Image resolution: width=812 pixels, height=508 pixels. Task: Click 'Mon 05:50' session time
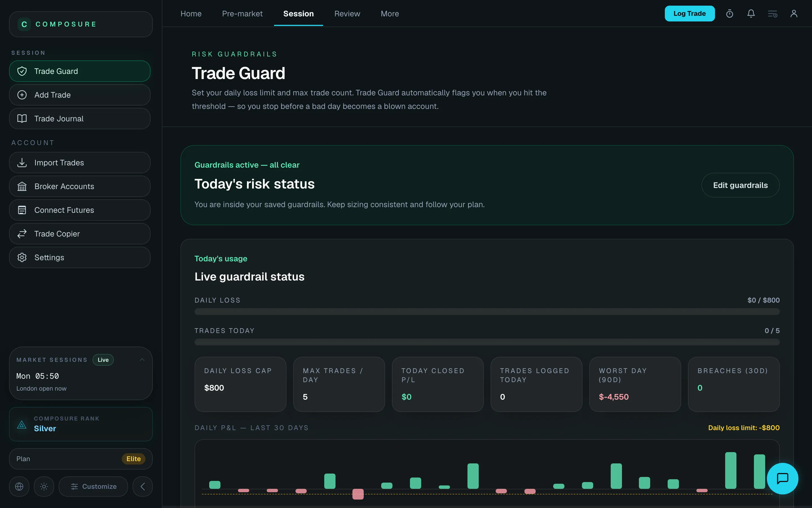[x=37, y=376]
